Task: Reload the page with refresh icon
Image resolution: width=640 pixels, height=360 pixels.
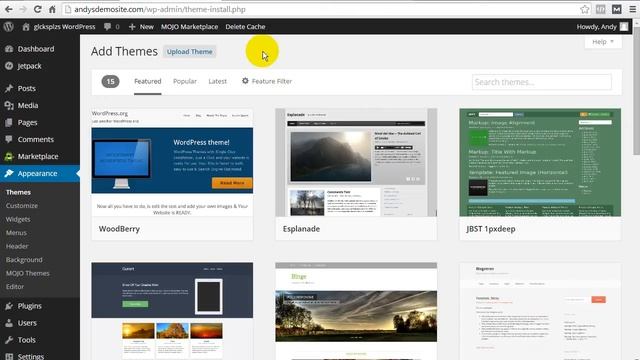Action: pos(38,9)
